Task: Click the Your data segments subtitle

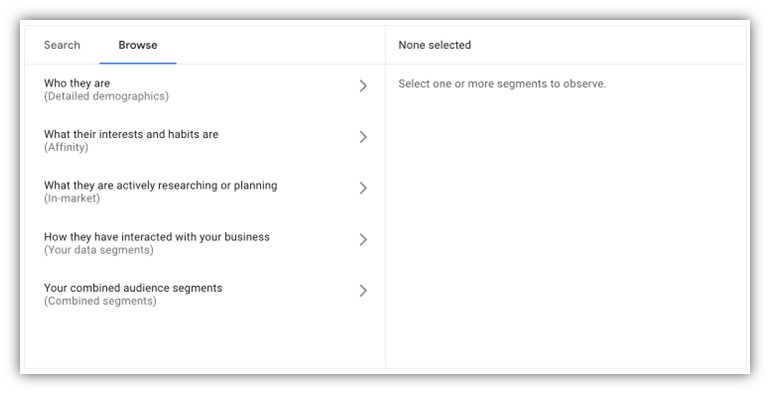Action: [x=99, y=250]
